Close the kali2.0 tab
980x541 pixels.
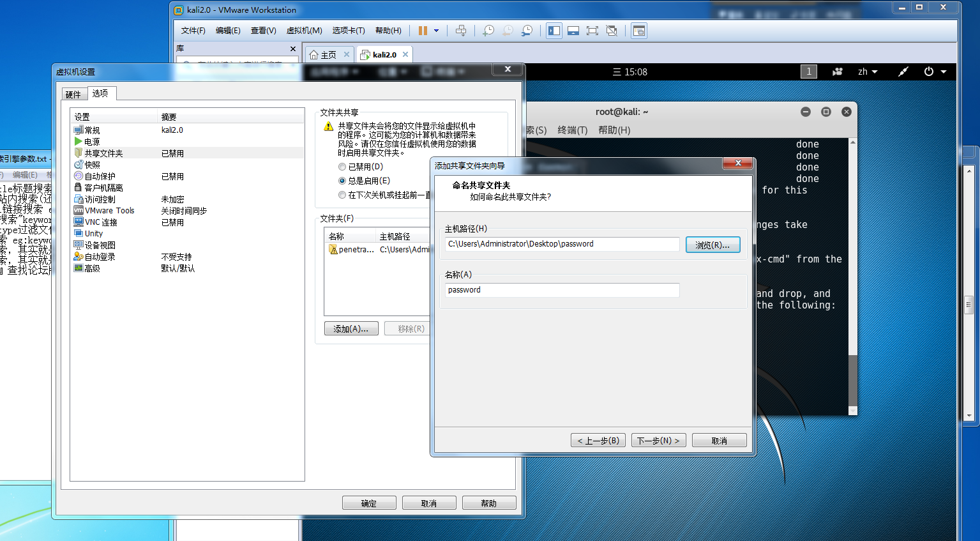pos(405,54)
